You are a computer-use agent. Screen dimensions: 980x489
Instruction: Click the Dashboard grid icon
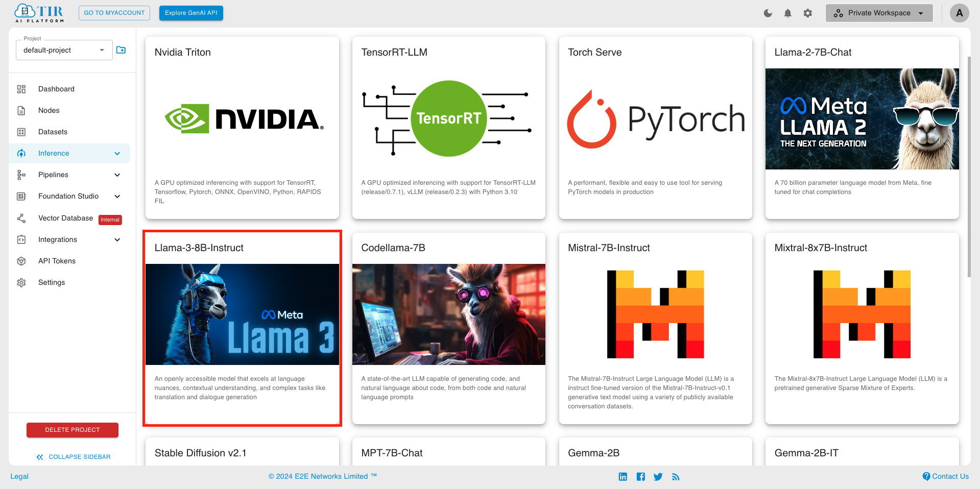pyautogui.click(x=21, y=89)
